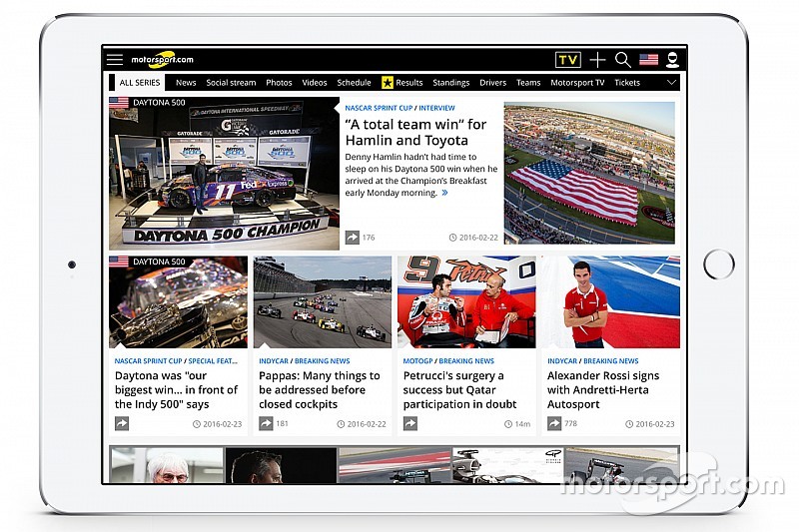The width and height of the screenshot is (799, 532).
Task: Click INDYCAR link above Rossi article
Action: (562, 361)
